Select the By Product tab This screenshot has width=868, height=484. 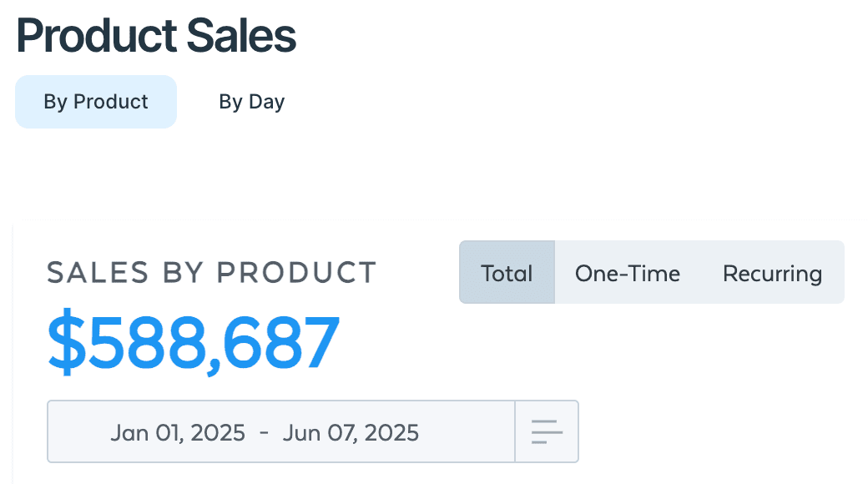coord(96,102)
